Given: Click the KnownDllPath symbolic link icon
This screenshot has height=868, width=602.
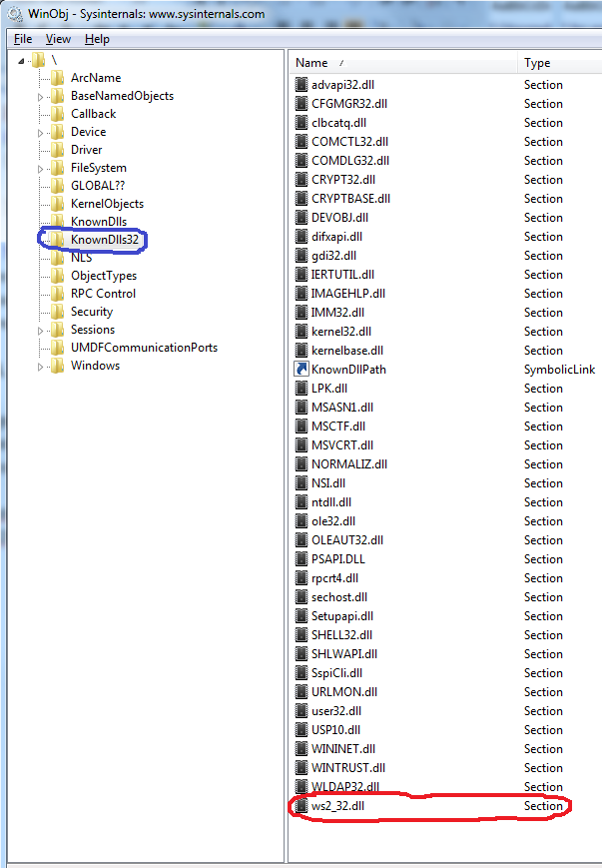Looking at the screenshot, I should tap(301, 370).
